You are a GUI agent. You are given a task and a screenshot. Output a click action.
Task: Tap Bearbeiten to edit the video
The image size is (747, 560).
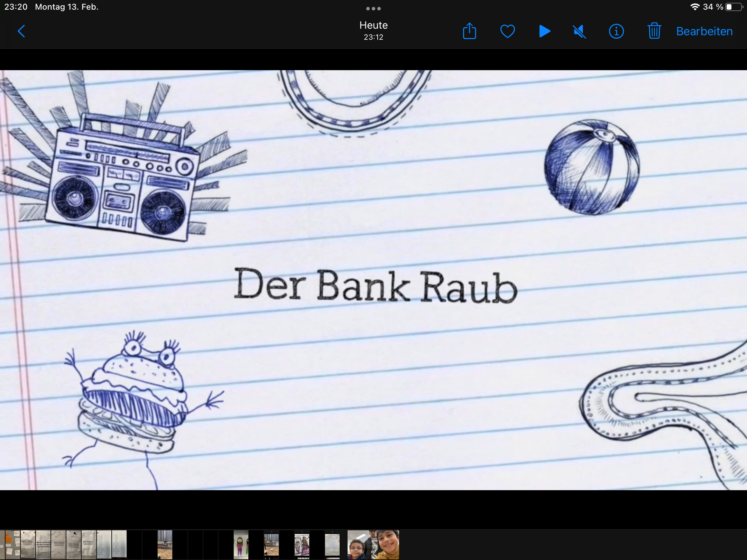704,31
